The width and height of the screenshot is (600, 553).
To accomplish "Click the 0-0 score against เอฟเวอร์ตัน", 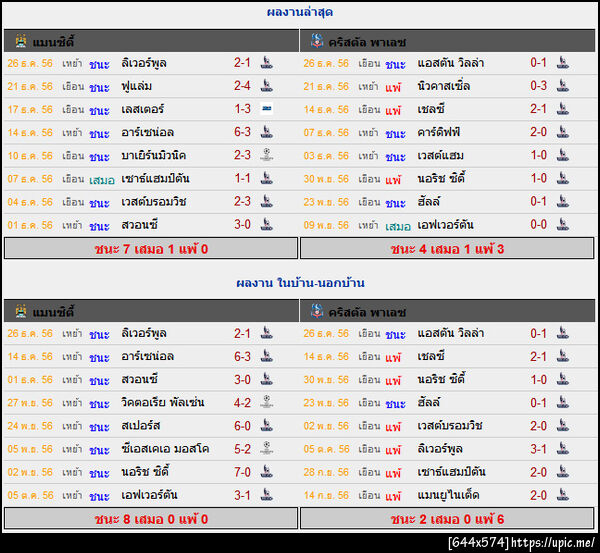I will [x=538, y=224].
